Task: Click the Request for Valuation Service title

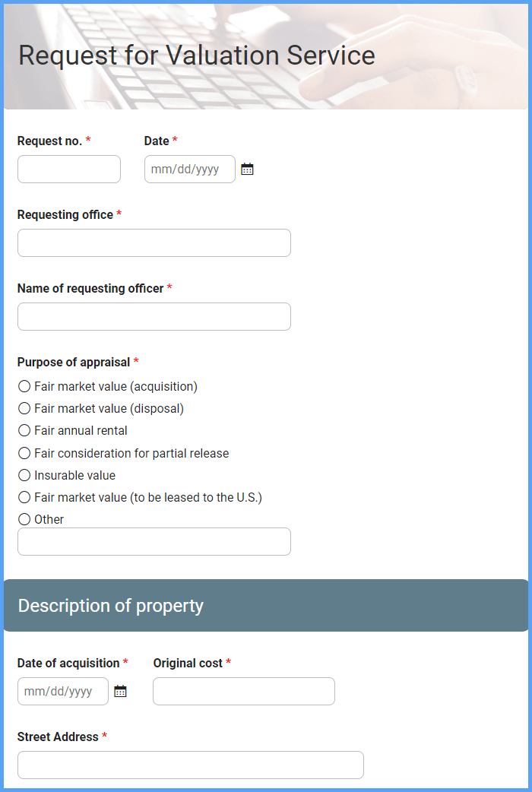Action: point(197,55)
